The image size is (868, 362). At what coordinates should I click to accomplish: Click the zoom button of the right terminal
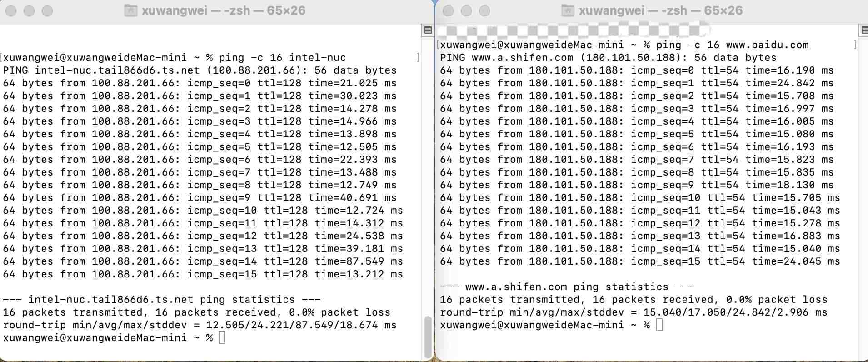click(484, 11)
